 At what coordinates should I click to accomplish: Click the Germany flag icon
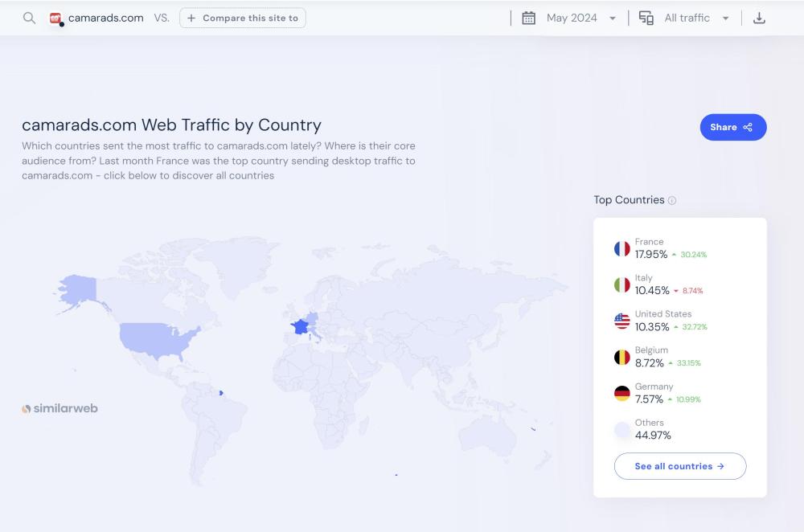(x=621, y=393)
